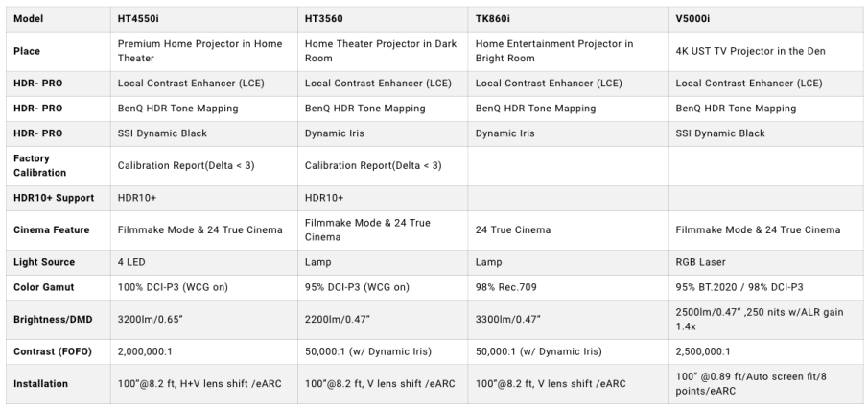Click '24 True Cinema' in TK860i column
The width and height of the screenshot is (868, 410).
513,229
